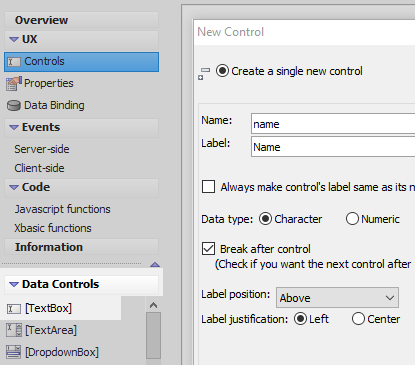
Task: Click the blue up arrow above Data Controls
Action: click(155, 264)
